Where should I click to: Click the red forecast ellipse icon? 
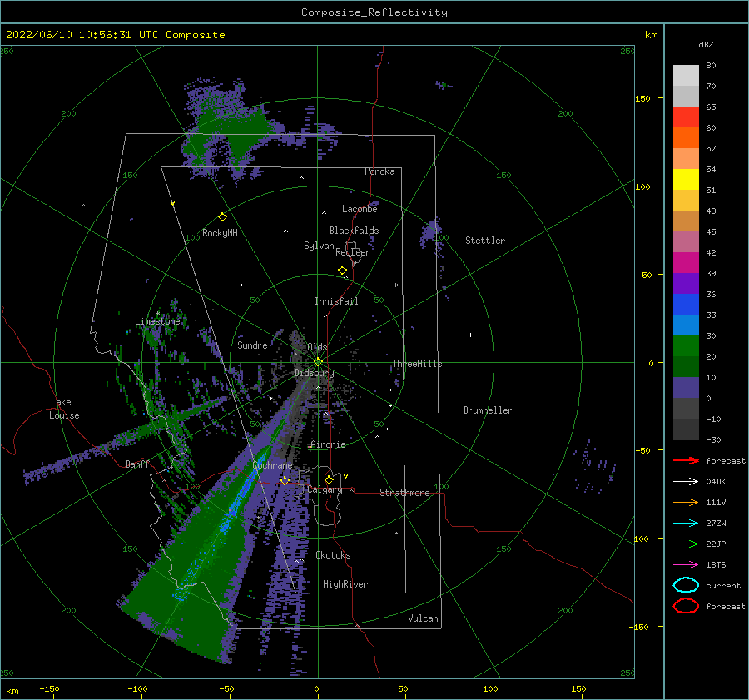coord(686,606)
